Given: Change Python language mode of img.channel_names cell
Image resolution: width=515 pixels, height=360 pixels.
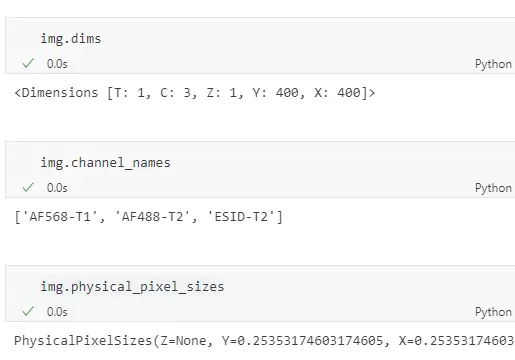Looking at the screenshot, I should [x=493, y=188].
